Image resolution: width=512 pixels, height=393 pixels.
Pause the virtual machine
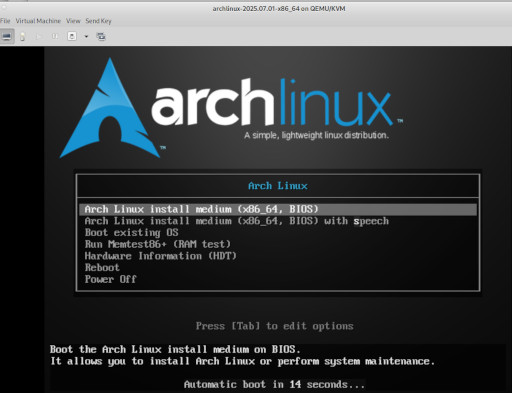tap(55, 36)
